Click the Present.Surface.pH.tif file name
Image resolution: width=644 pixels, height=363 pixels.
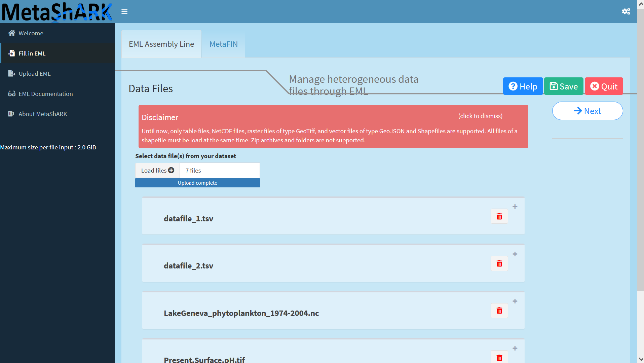(x=204, y=360)
